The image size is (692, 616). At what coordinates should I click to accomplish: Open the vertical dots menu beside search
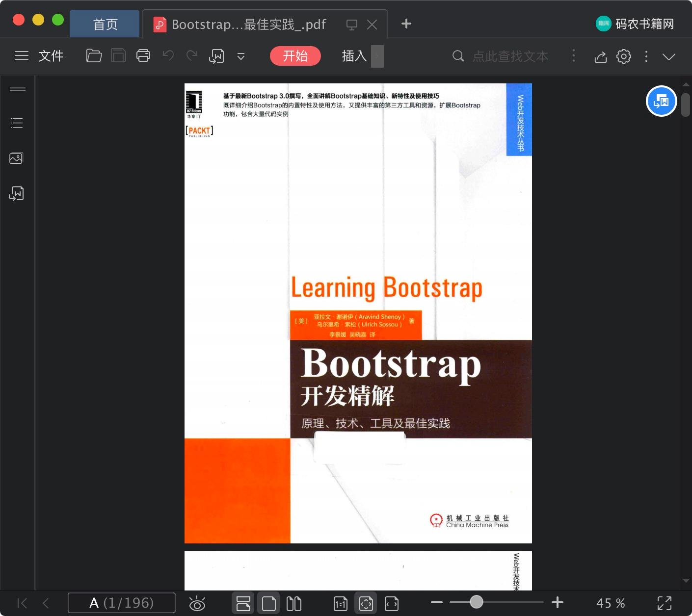(573, 56)
